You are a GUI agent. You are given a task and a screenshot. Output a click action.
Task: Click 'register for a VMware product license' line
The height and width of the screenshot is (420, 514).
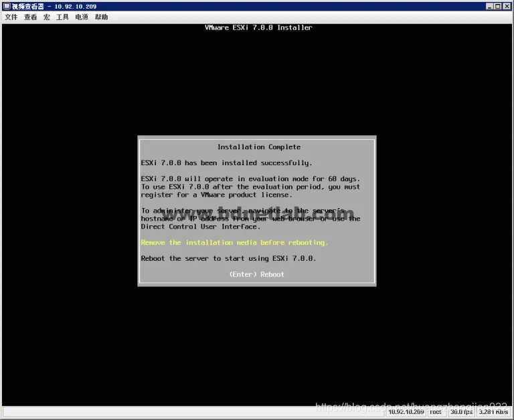point(216,195)
